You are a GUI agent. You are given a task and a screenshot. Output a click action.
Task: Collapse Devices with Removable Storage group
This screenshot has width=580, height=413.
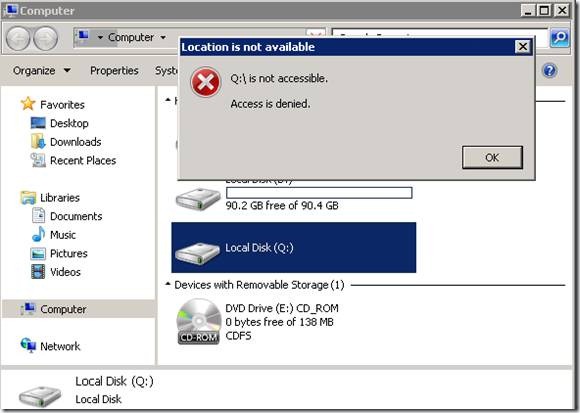pos(168,284)
